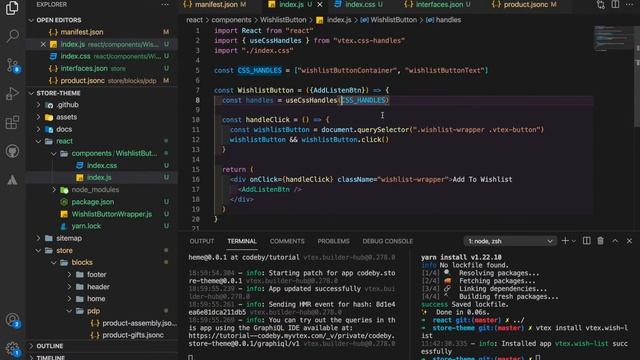Screen dimensions: 640x360
Task: Close index.js in Open Editors list
Action: pyautogui.click(x=43, y=44)
